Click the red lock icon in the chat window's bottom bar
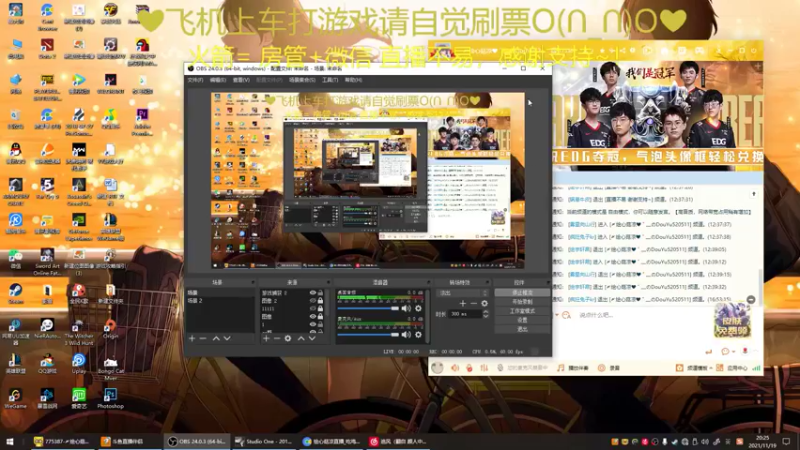 point(469,367)
